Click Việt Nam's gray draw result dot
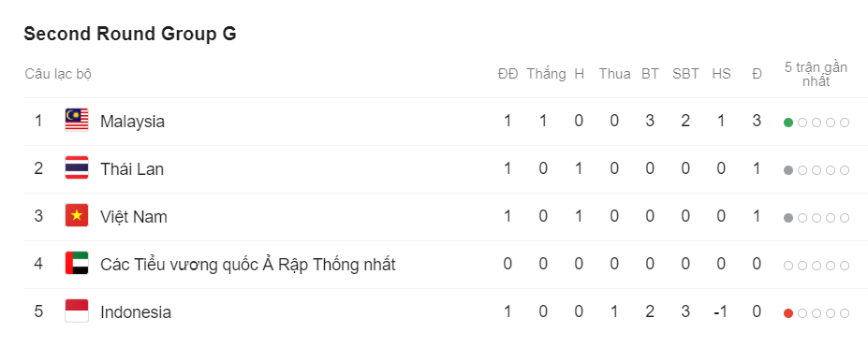The image size is (868, 347). tap(788, 218)
